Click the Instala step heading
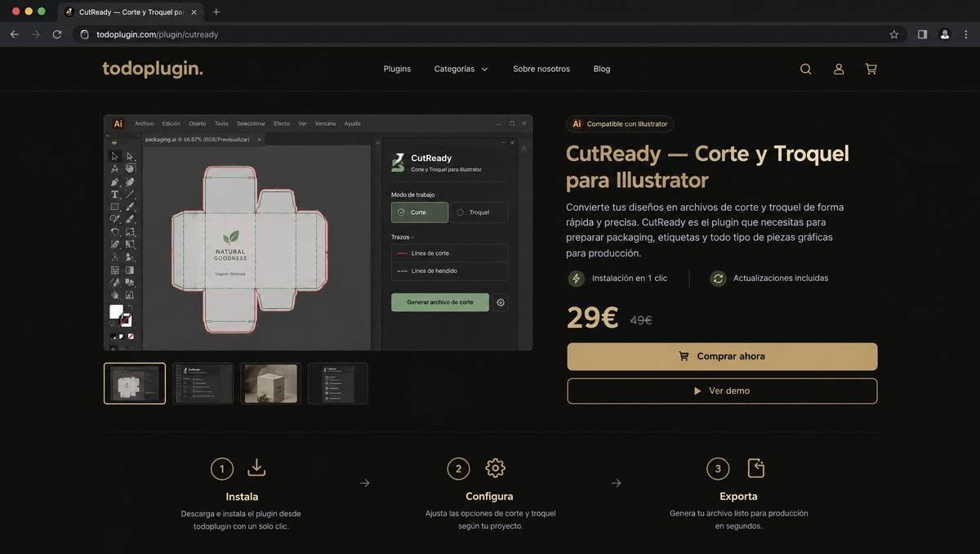 tap(242, 497)
